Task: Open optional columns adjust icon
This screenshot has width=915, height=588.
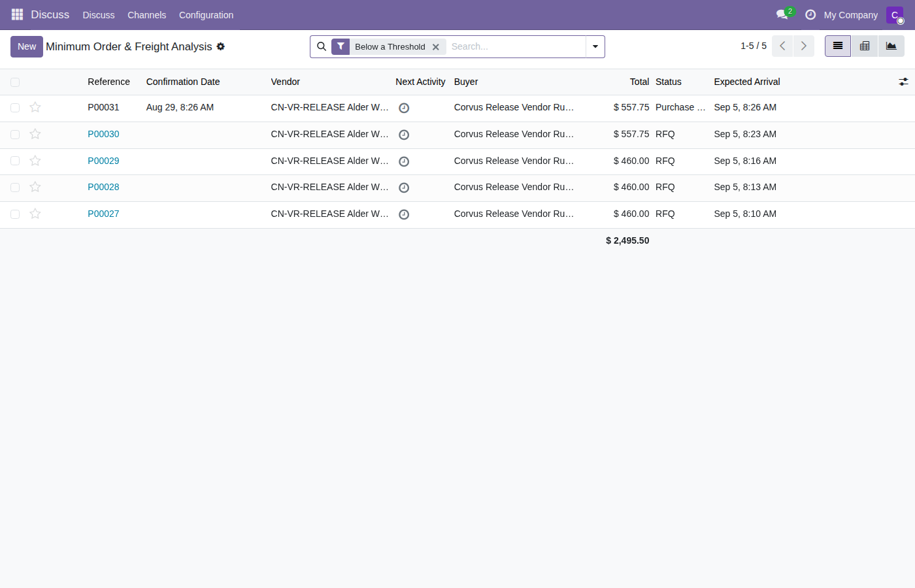Action: click(x=903, y=82)
